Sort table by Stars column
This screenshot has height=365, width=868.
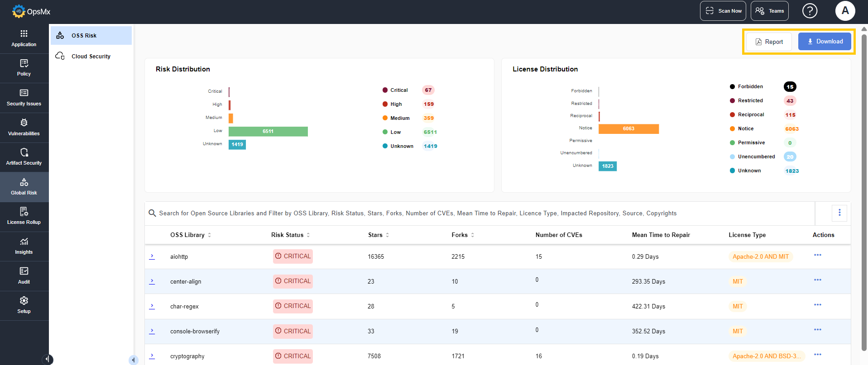tap(387, 235)
